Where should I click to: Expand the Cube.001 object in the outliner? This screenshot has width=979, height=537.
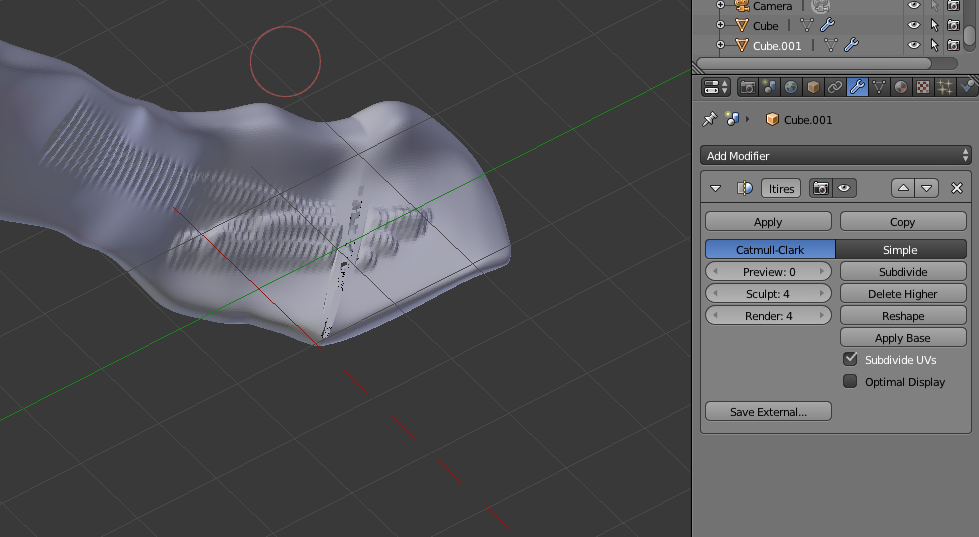click(720, 45)
